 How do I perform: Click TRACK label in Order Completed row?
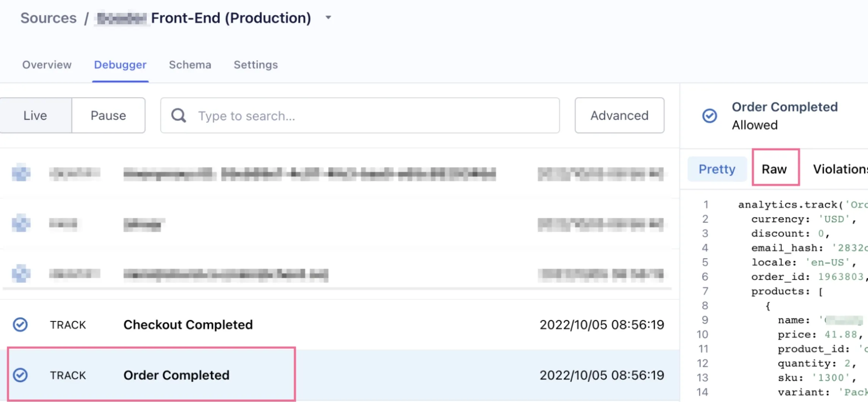(68, 375)
